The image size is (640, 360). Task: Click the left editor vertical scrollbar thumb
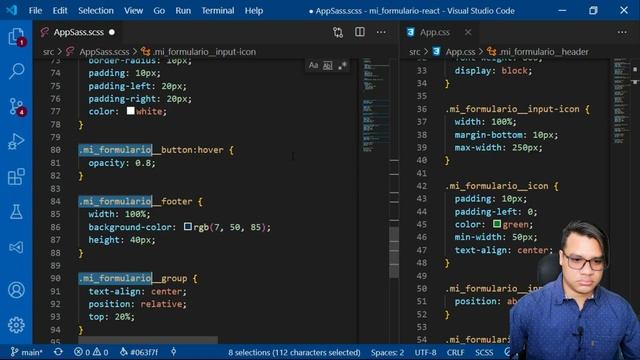(394, 252)
